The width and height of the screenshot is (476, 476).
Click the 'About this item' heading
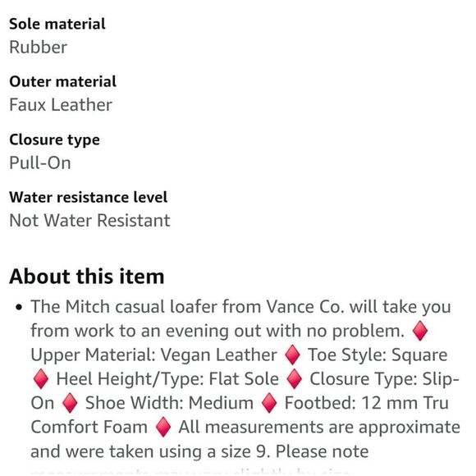[x=86, y=277]
